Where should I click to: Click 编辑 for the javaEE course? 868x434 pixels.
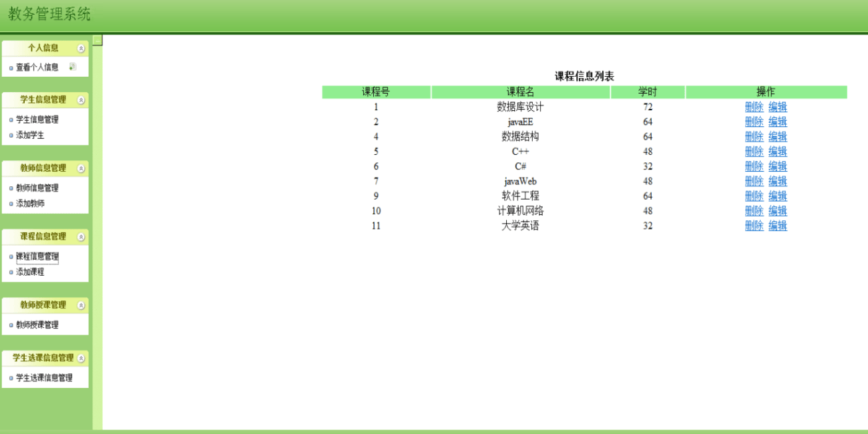pyautogui.click(x=777, y=122)
